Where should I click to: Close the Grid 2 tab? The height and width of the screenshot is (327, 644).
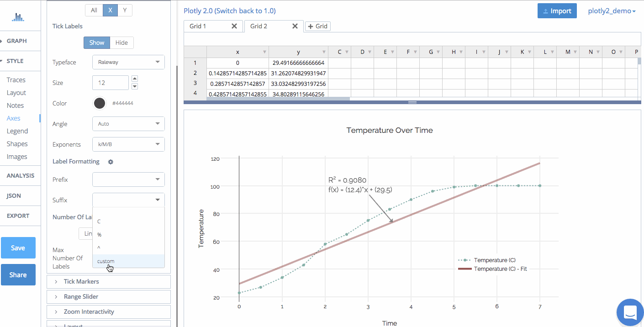click(295, 26)
